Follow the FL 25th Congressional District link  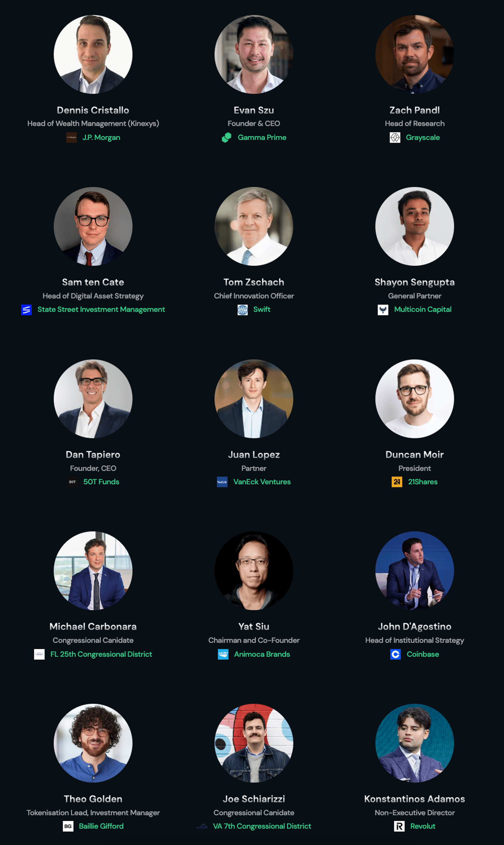101,654
